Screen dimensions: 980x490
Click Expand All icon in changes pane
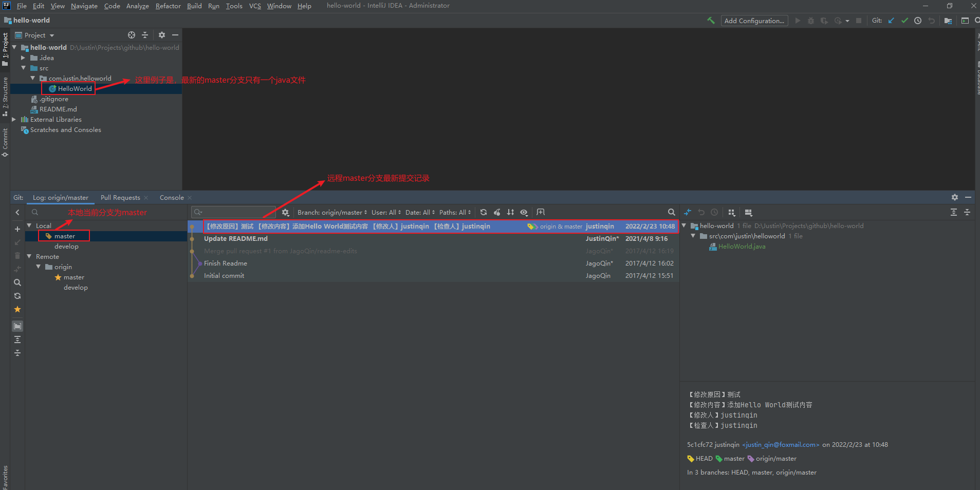tap(954, 212)
